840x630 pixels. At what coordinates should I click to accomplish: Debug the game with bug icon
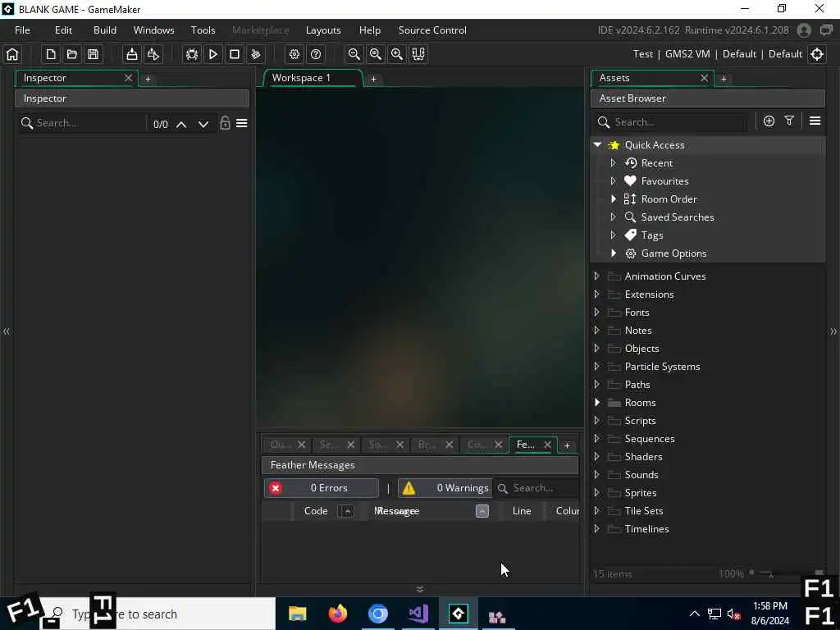click(192, 54)
